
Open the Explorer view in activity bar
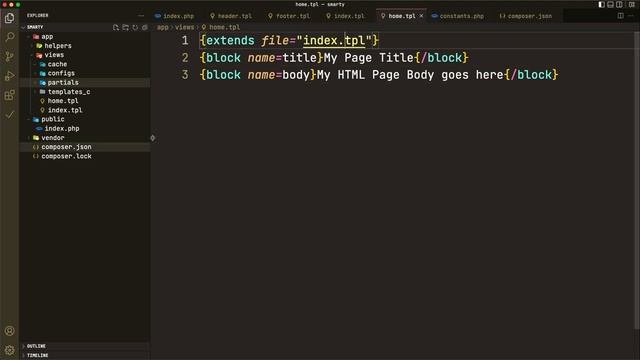[9, 18]
